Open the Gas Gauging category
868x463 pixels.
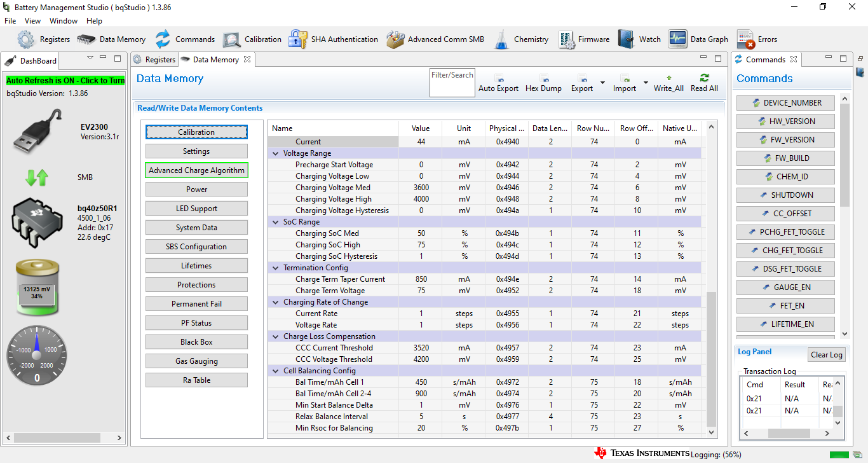pos(196,361)
